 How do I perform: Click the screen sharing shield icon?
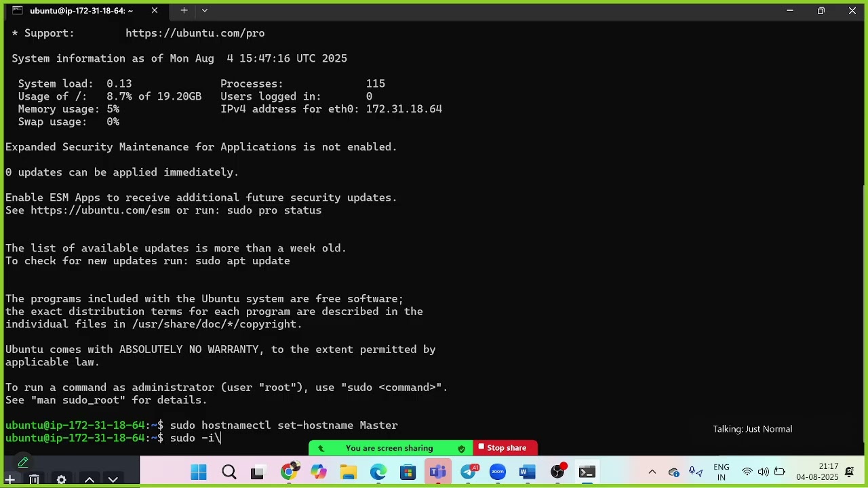click(x=461, y=449)
